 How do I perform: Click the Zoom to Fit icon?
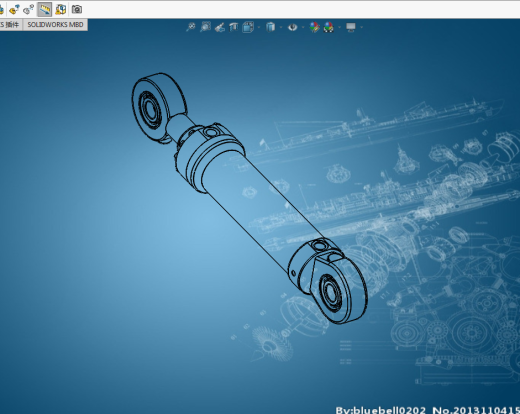coord(191,27)
